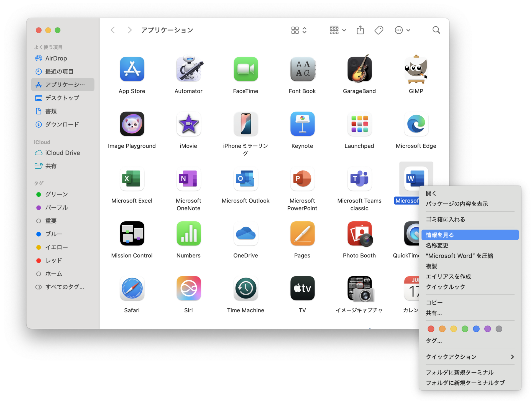Select the Font Book icon
The height and width of the screenshot is (403, 532).
click(302, 69)
